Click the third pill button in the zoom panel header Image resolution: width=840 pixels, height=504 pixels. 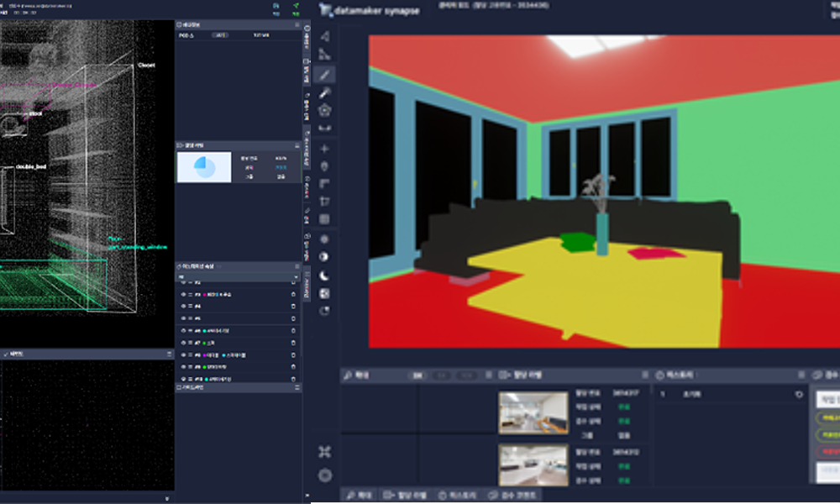click(x=466, y=375)
